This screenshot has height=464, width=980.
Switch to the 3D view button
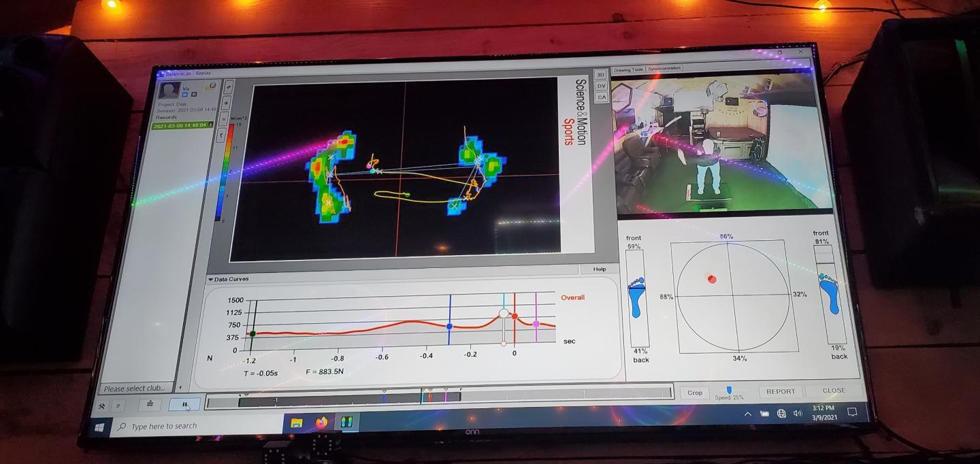pyautogui.click(x=601, y=75)
